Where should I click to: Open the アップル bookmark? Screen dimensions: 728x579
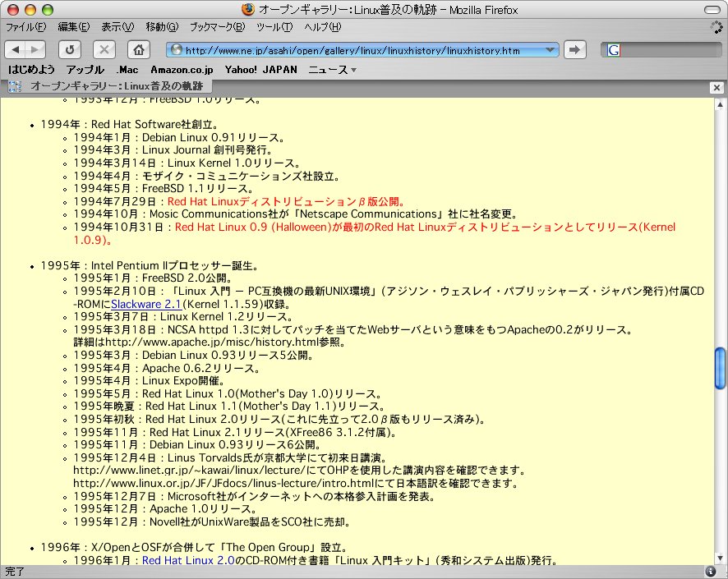(85, 70)
